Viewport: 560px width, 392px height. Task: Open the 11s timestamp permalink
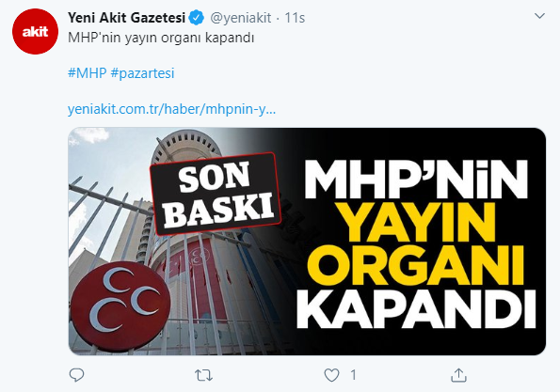[295, 18]
